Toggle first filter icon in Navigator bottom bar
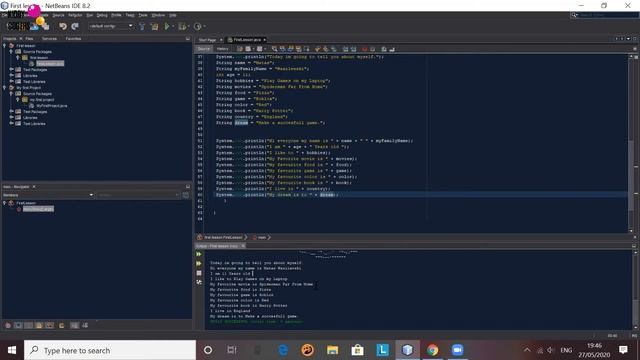This screenshot has width=640, height=360. click(8, 325)
